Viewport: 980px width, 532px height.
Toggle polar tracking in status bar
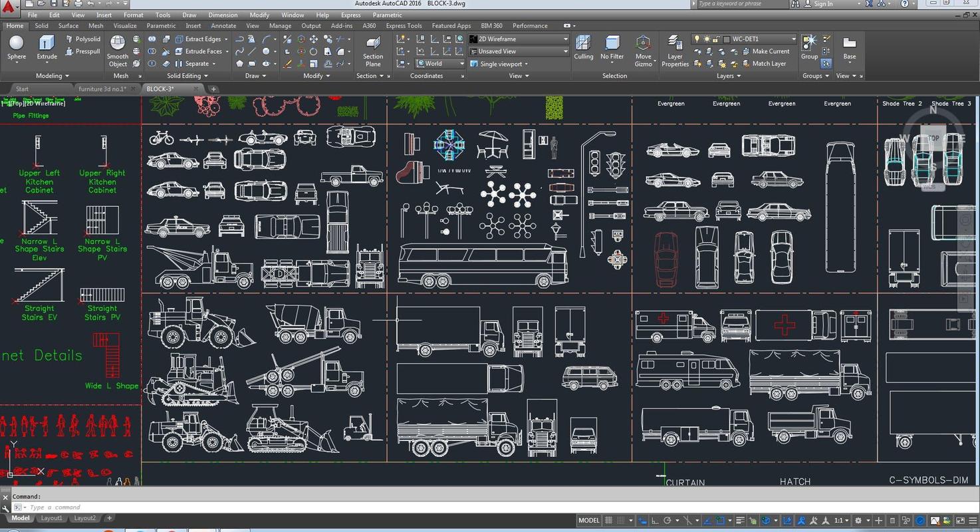(x=668, y=521)
